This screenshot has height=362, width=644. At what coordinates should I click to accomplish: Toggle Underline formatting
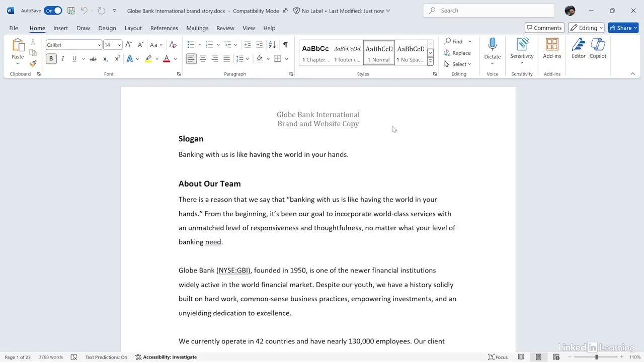click(74, 59)
